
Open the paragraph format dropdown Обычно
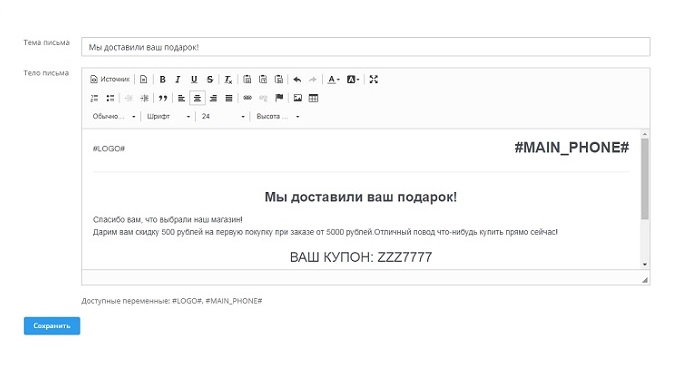tap(113, 116)
